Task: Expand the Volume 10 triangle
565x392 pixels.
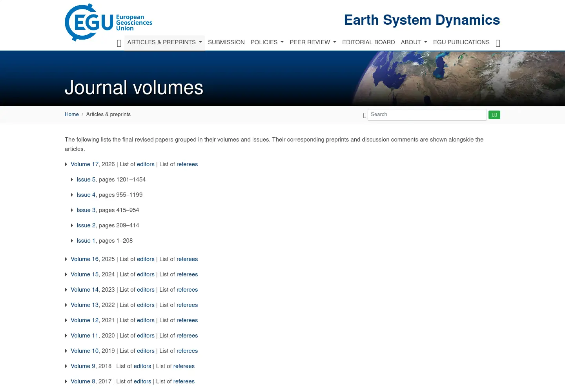Action: [66, 351]
